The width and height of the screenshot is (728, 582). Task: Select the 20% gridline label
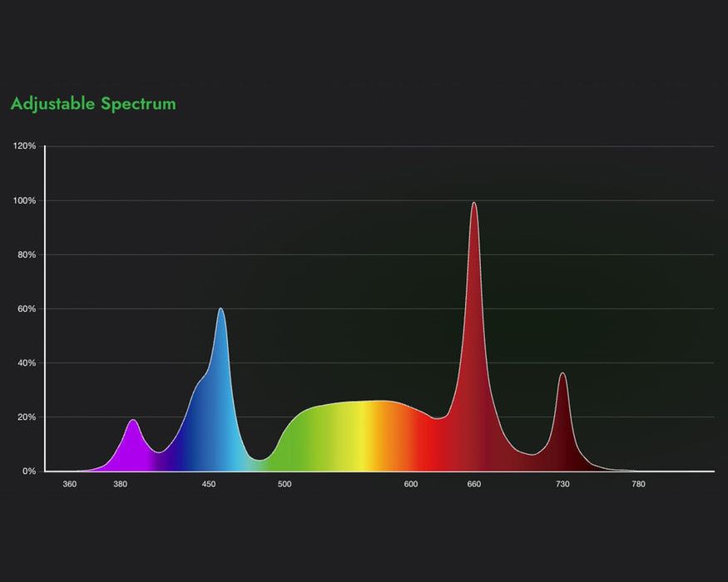tap(27, 417)
